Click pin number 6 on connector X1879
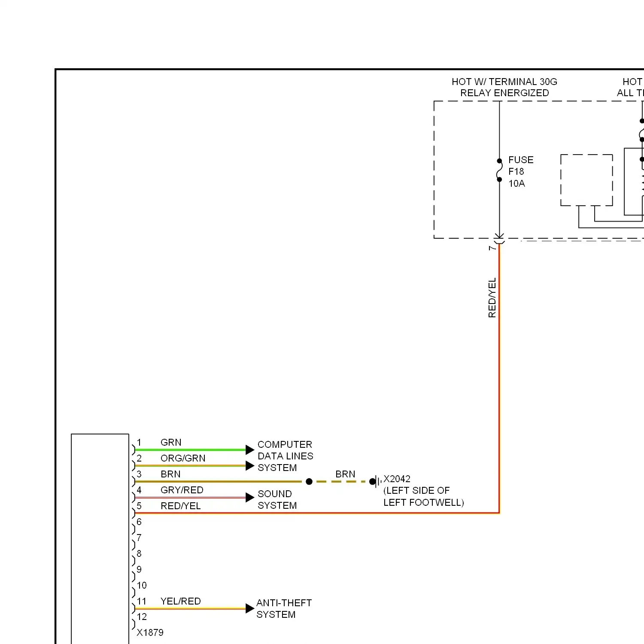The width and height of the screenshot is (644, 644). (x=139, y=522)
